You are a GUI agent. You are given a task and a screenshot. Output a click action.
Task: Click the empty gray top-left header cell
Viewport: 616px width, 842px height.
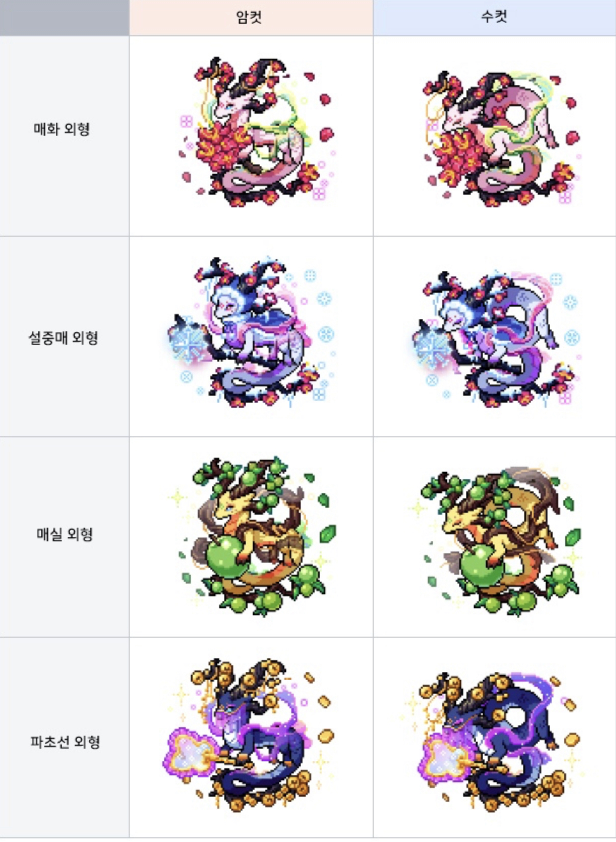(x=64, y=18)
